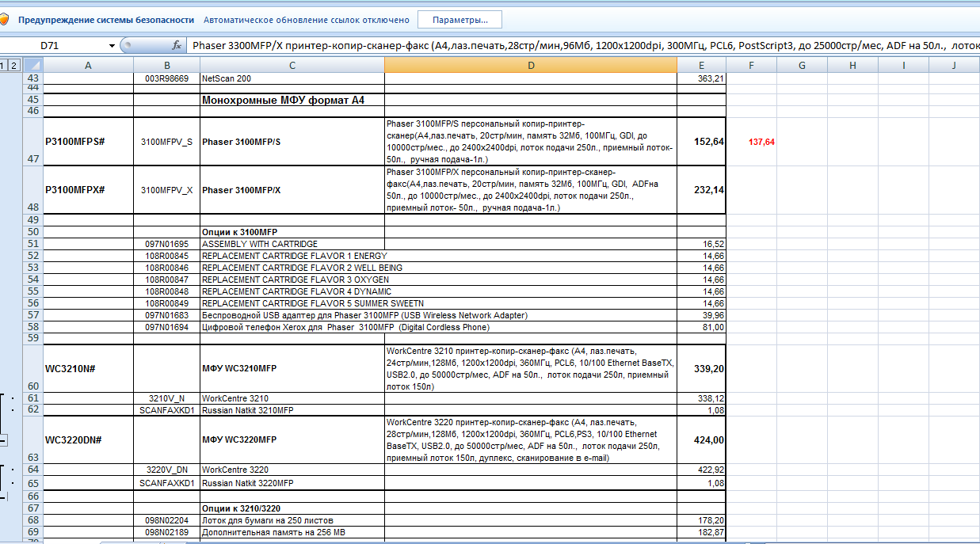Select column B header
980x544 pixels.
tap(166, 65)
